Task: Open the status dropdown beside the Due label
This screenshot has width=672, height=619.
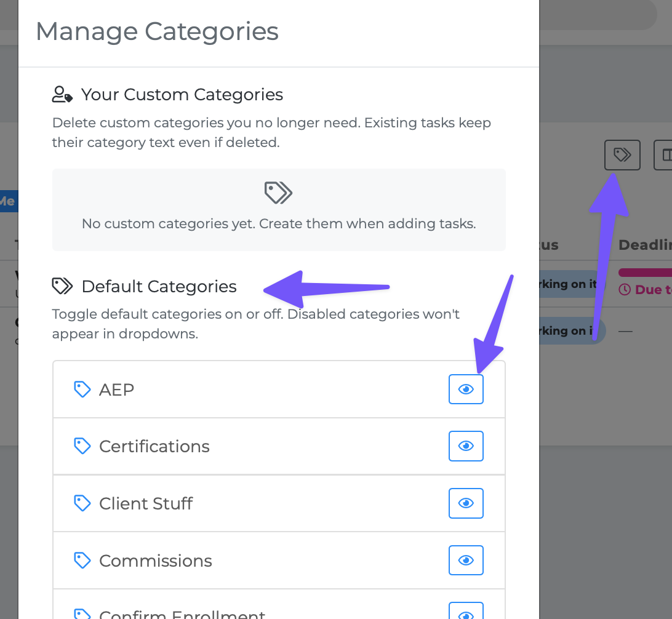Action: coord(569,284)
